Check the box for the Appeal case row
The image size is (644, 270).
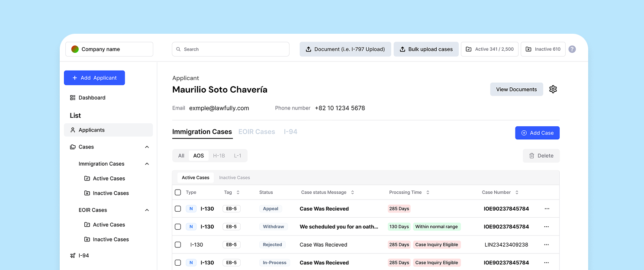click(178, 209)
